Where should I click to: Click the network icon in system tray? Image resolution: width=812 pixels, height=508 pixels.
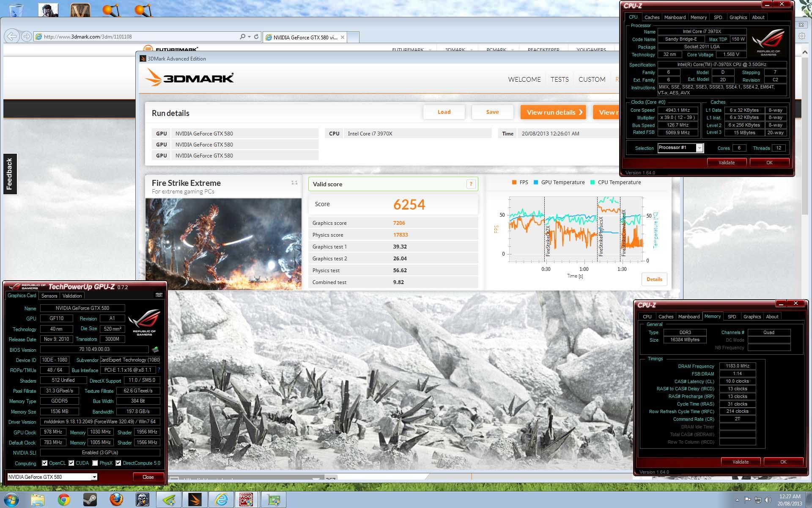tap(758, 500)
